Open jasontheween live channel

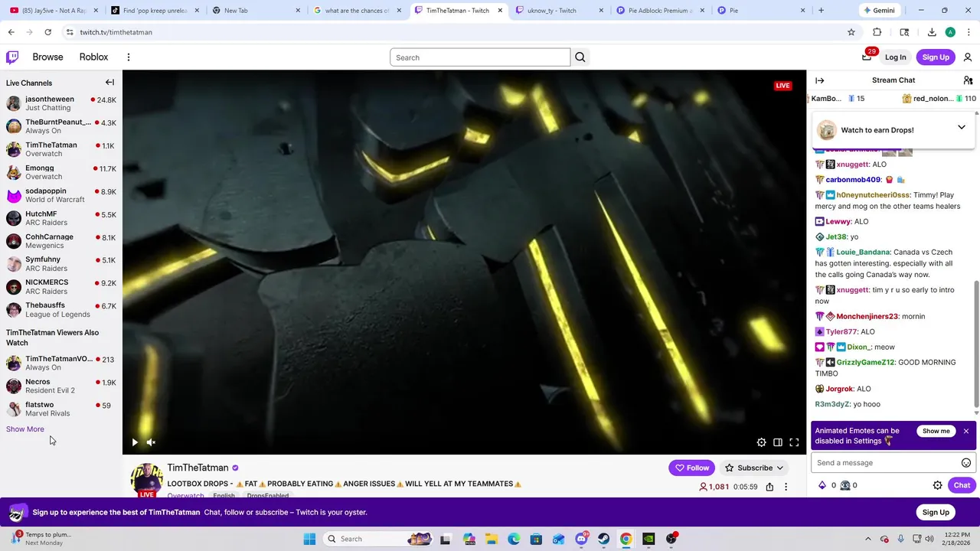[61, 103]
